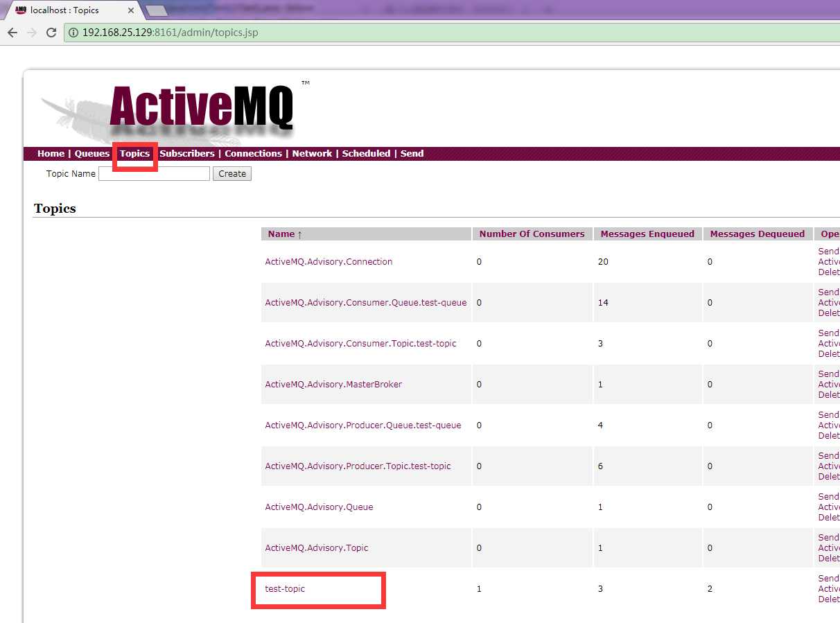Screen dimensions: 840x623
Task: Go back with the browser back arrow
Action: (12, 33)
